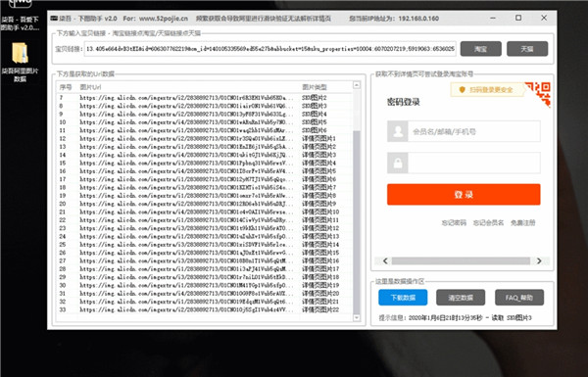Screen dimensions: 588x377
Task: Click the login panel horizontal scrollbar thumb
Action: pos(461,260)
